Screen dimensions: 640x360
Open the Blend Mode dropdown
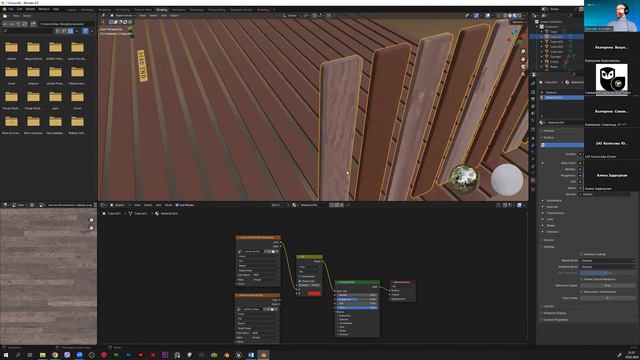coord(608,260)
